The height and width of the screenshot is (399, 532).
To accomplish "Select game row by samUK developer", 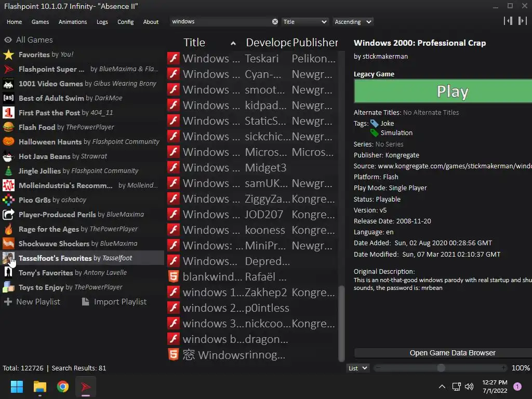I will point(252,183).
